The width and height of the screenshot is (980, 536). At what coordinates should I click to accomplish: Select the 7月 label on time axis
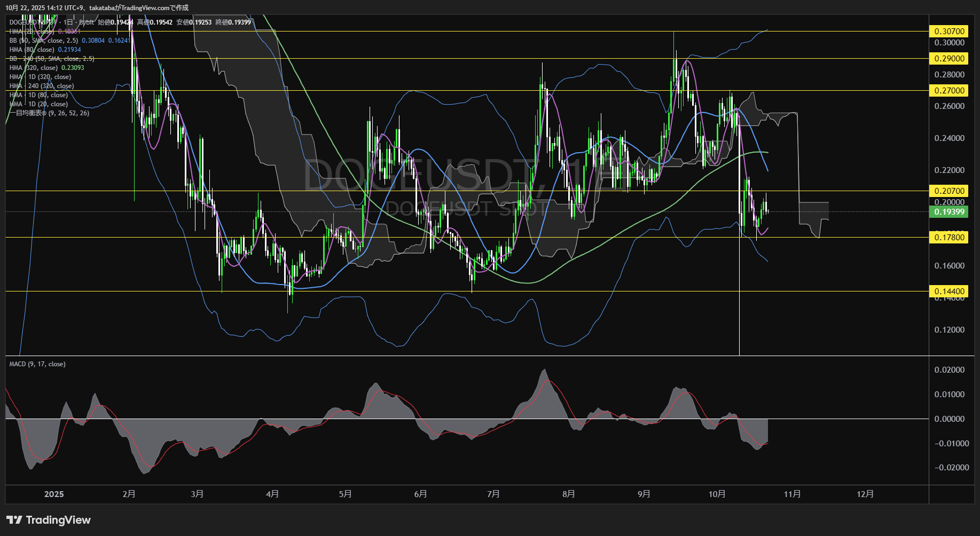coord(493,494)
